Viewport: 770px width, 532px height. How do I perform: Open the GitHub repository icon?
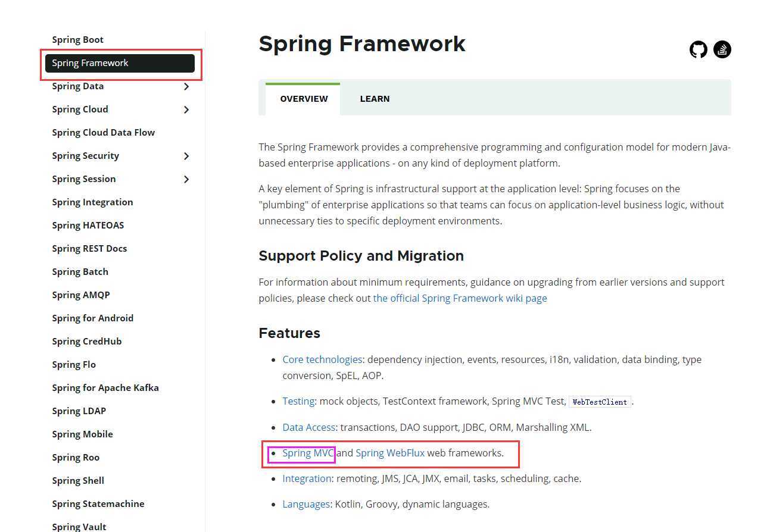point(699,49)
